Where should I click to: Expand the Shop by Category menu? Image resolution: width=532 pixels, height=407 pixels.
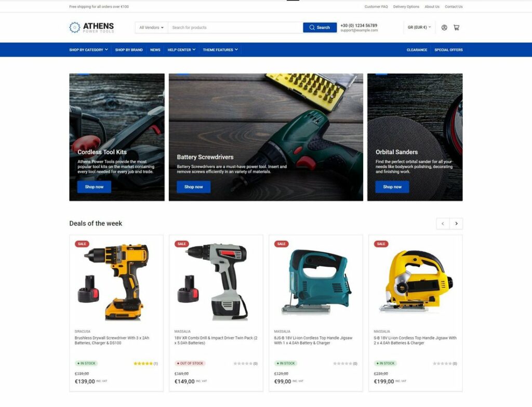point(88,50)
